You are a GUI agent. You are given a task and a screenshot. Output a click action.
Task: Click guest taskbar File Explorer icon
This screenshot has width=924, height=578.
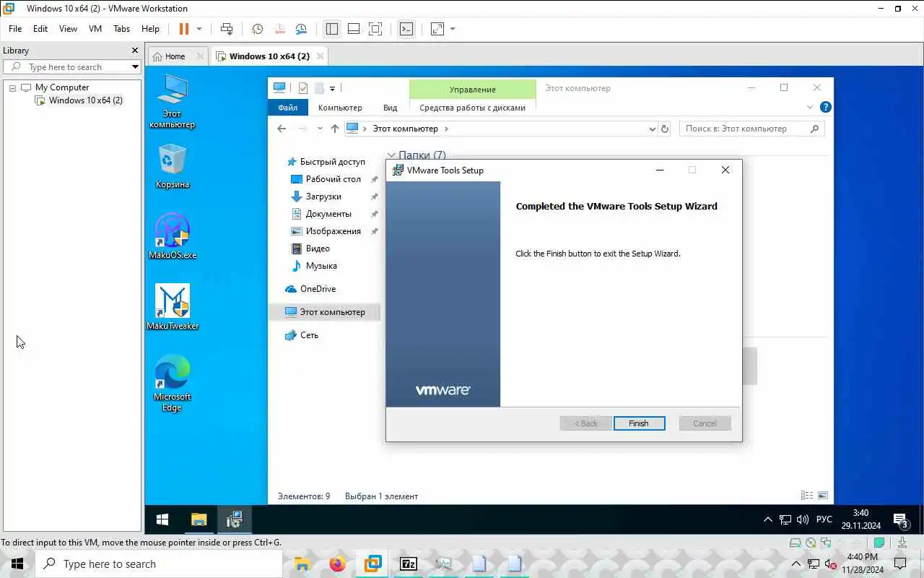click(199, 519)
